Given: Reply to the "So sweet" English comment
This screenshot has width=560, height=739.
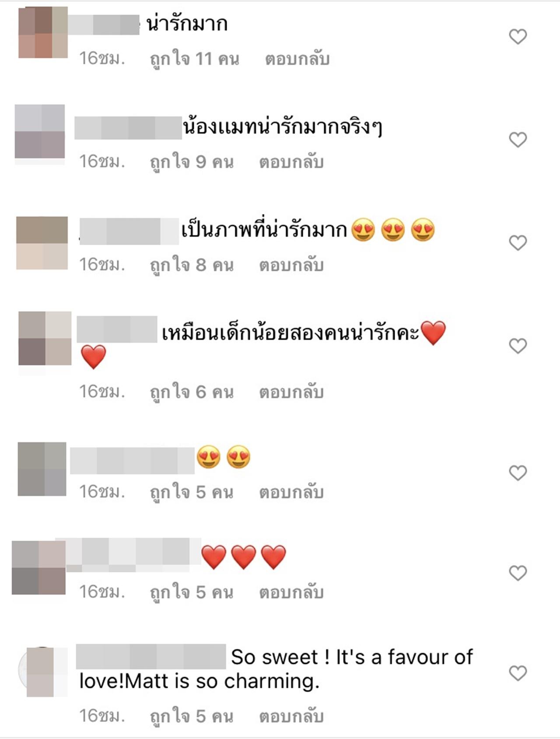Looking at the screenshot, I should [x=291, y=716].
